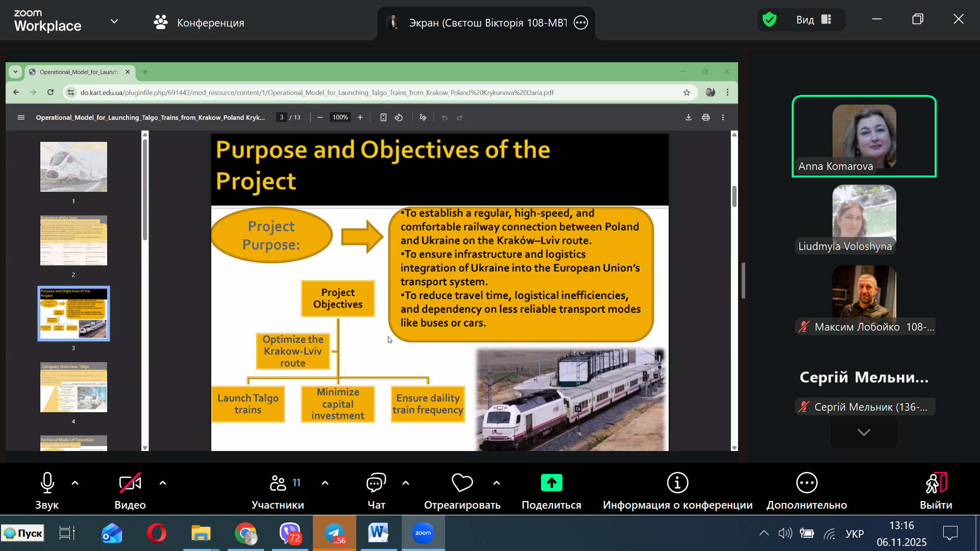Toggle microphone mute with Звук button
980x551 pixels.
pyautogui.click(x=47, y=483)
